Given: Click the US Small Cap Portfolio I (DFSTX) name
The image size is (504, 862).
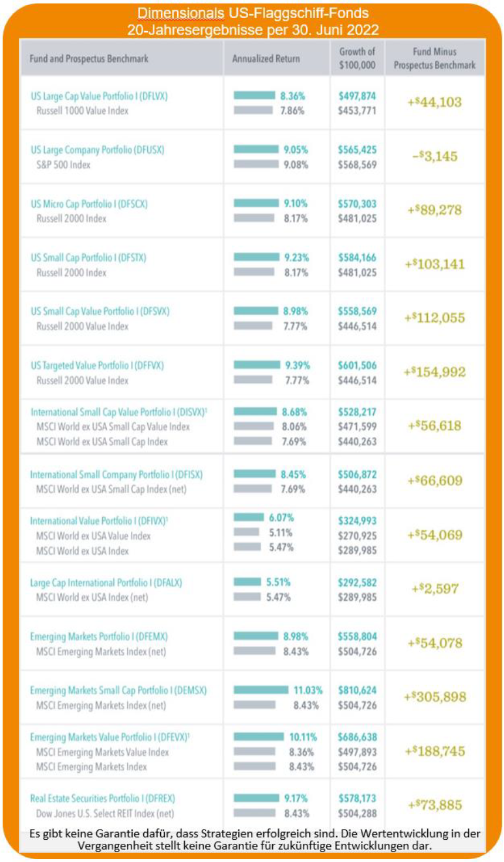Looking at the screenshot, I should tap(89, 257).
